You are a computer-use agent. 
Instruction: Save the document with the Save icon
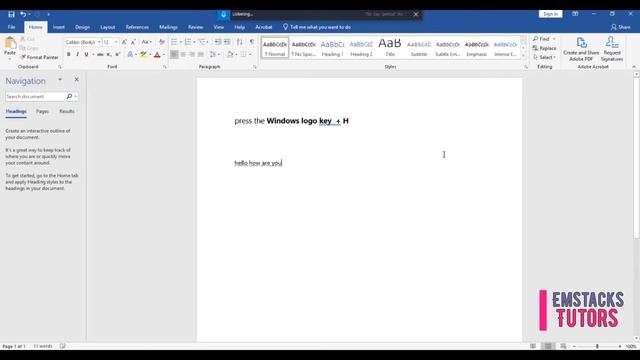point(11,14)
